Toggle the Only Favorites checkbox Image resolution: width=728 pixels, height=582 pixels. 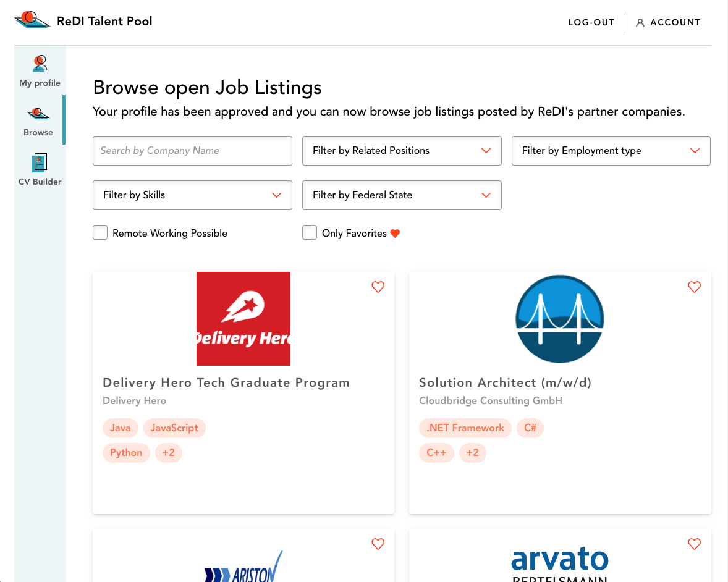tap(309, 232)
